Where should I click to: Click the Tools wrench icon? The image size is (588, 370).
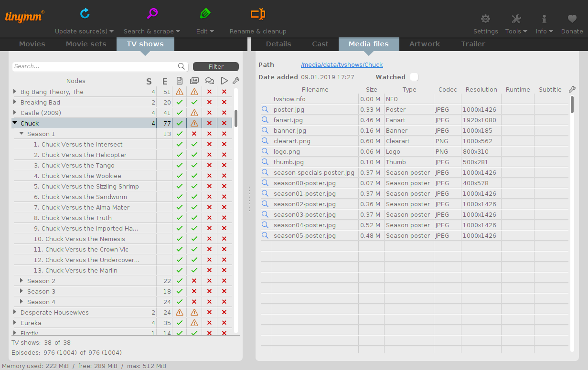pyautogui.click(x=516, y=19)
